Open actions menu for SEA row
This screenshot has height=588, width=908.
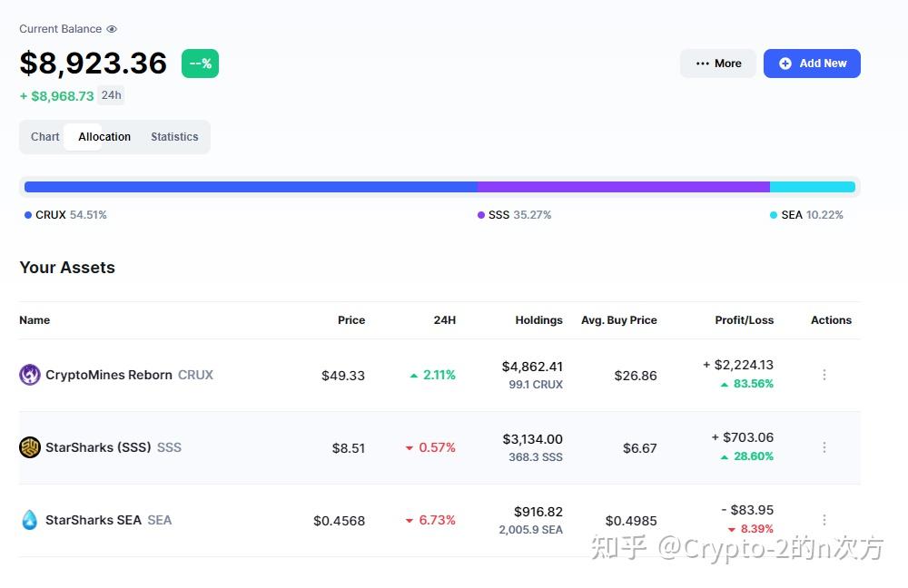[824, 520]
